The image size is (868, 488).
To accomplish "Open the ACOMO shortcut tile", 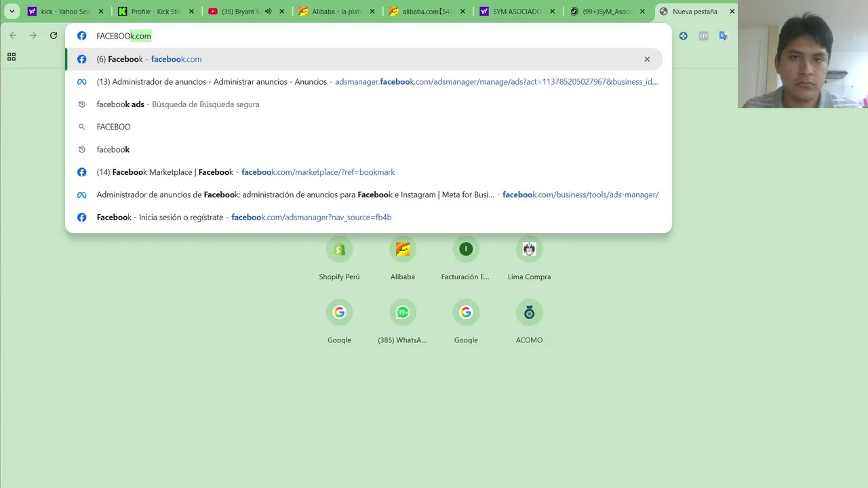I will point(529,321).
